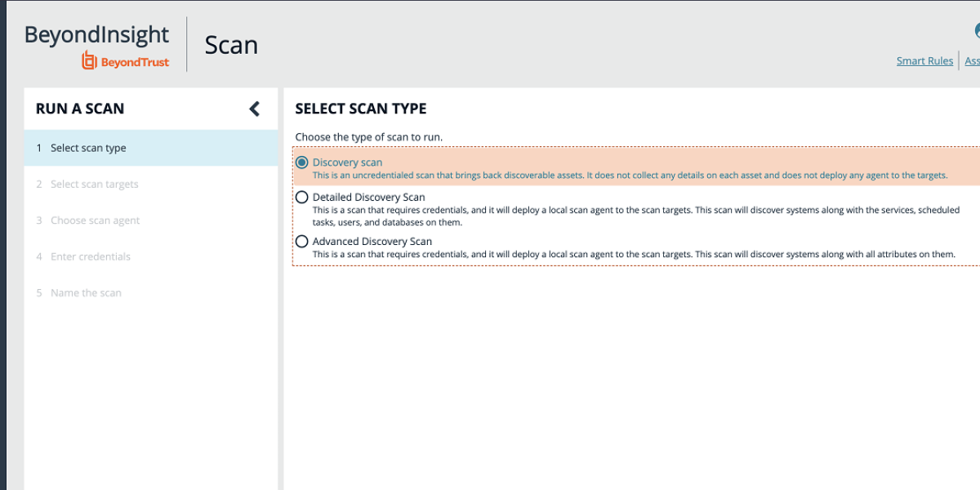980x490 pixels.
Task: Open step 1 Select scan type
Action: click(151, 148)
